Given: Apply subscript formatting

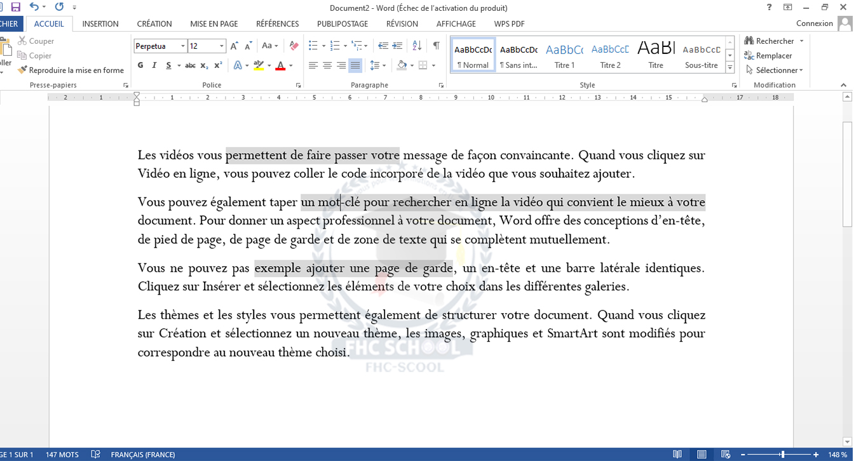Looking at the screenshot, I should [x=204, y=65].
